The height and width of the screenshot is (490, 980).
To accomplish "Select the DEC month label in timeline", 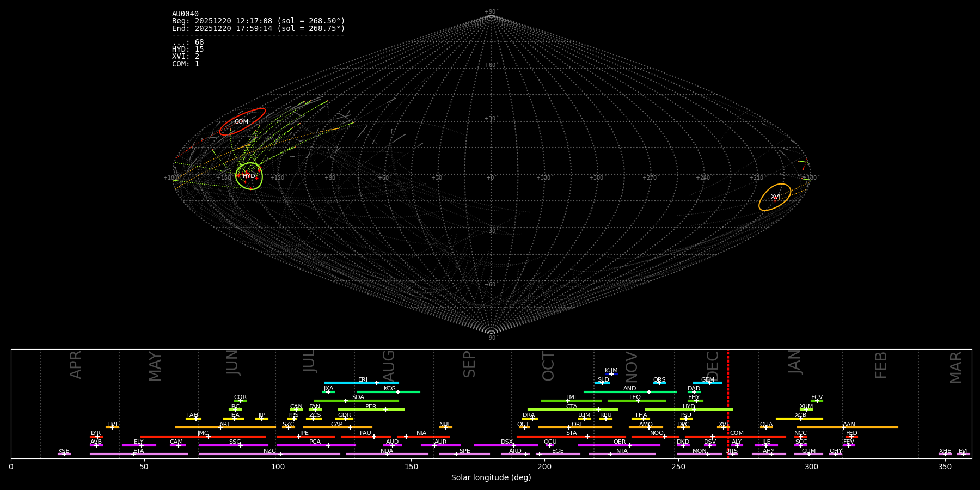I will [x=713, y=366].
